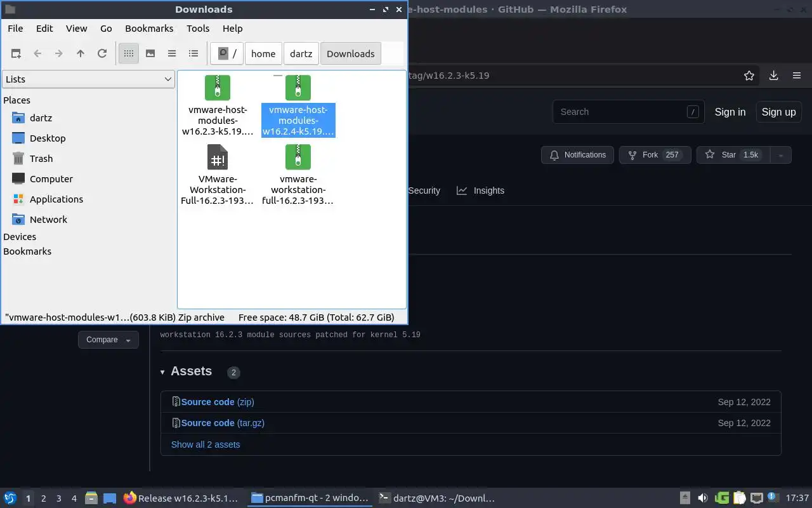
Task: Open the Security tab on GitHub
Action: point(424,190)
